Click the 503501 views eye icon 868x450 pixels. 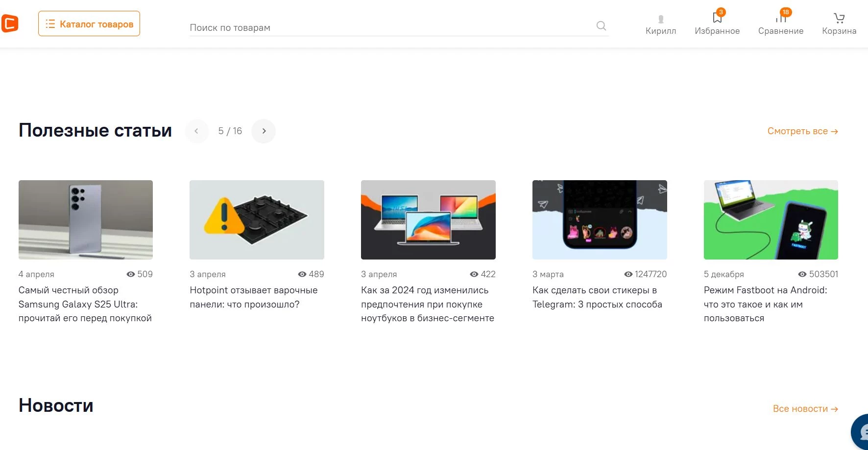click(x=802, y=274)
